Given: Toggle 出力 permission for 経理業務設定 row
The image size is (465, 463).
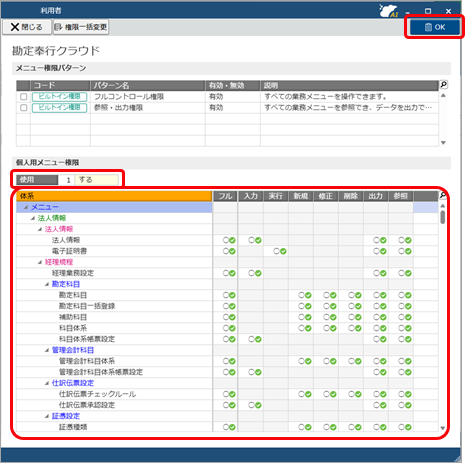Looking at the screenshot, I should (380, 273).
